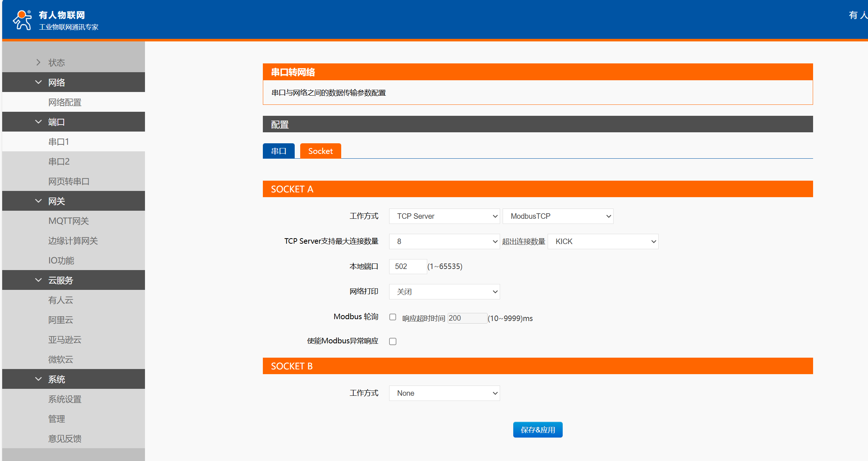Image resolution: width=868 pixels, height=461 pixels.
Task: Open the TCP Server work mode dropdown
Action: (444, 216)
